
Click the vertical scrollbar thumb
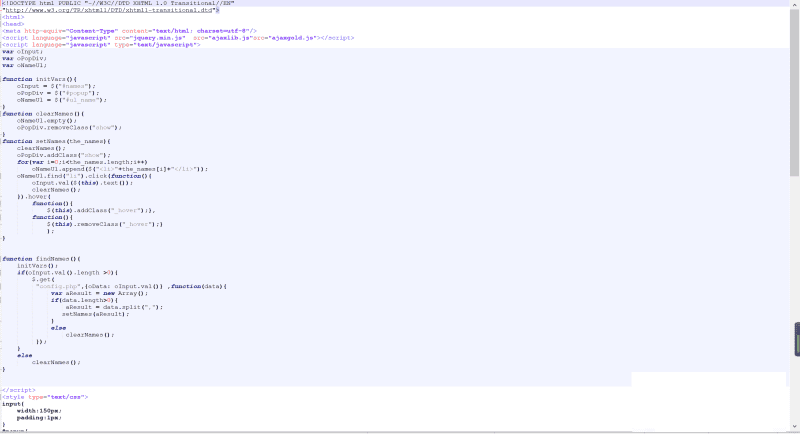tap(794, 93)
